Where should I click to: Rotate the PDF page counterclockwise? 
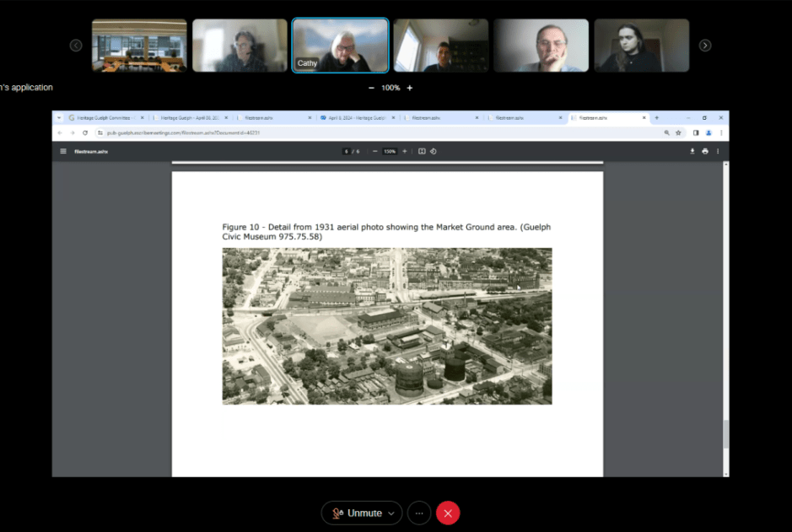434,152
